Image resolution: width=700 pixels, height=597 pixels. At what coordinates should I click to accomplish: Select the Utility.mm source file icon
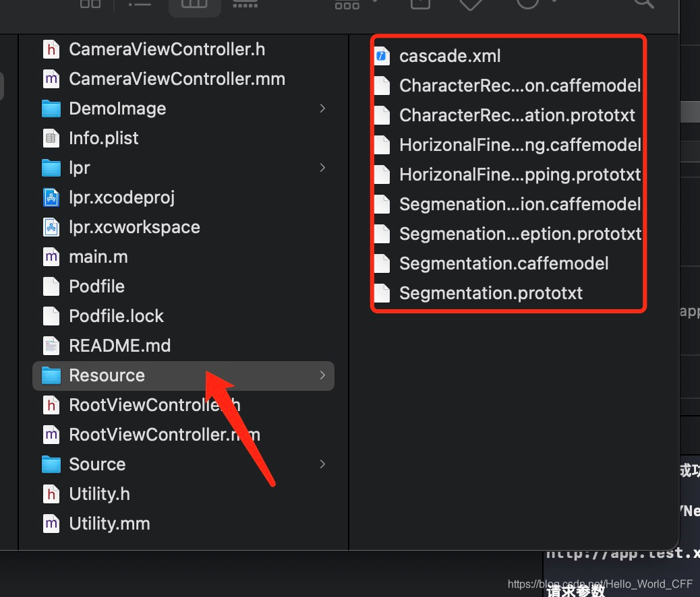coord(51,524)
